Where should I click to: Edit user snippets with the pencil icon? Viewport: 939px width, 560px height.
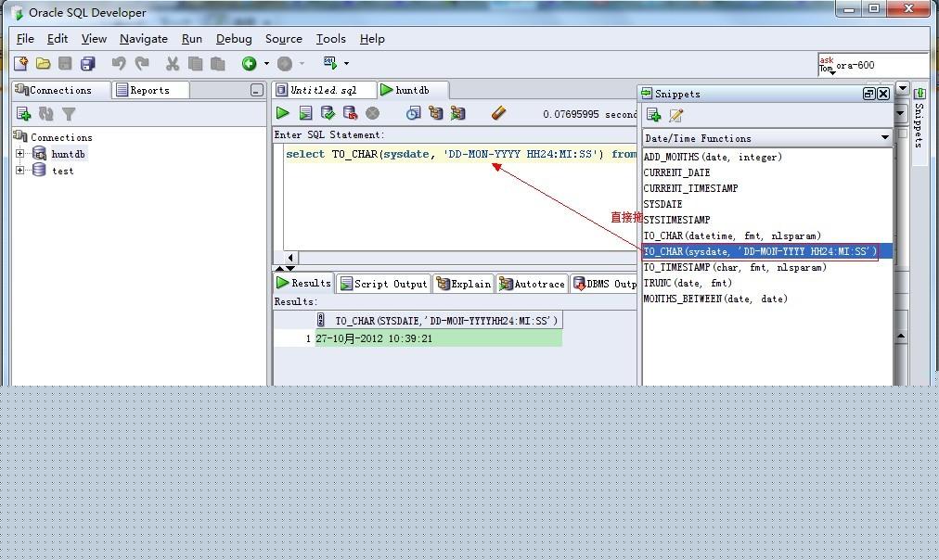coord(676,115)
